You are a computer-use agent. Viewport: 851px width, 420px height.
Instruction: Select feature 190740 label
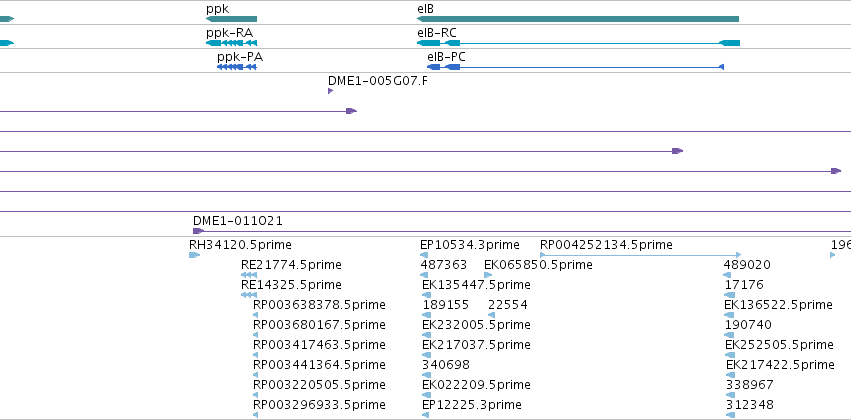tap(748, 325)
